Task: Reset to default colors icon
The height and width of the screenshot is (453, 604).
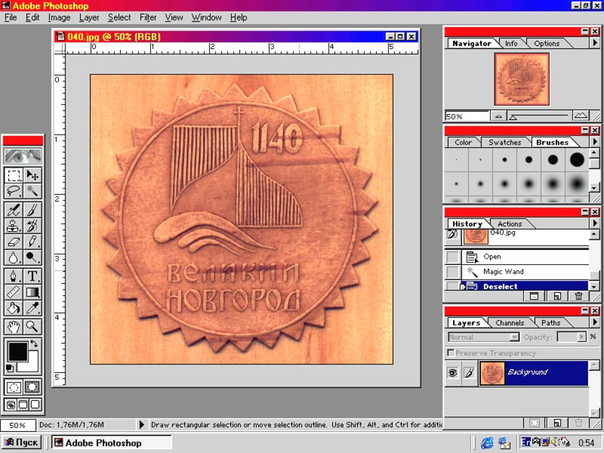Action: [x=10, y=369]
